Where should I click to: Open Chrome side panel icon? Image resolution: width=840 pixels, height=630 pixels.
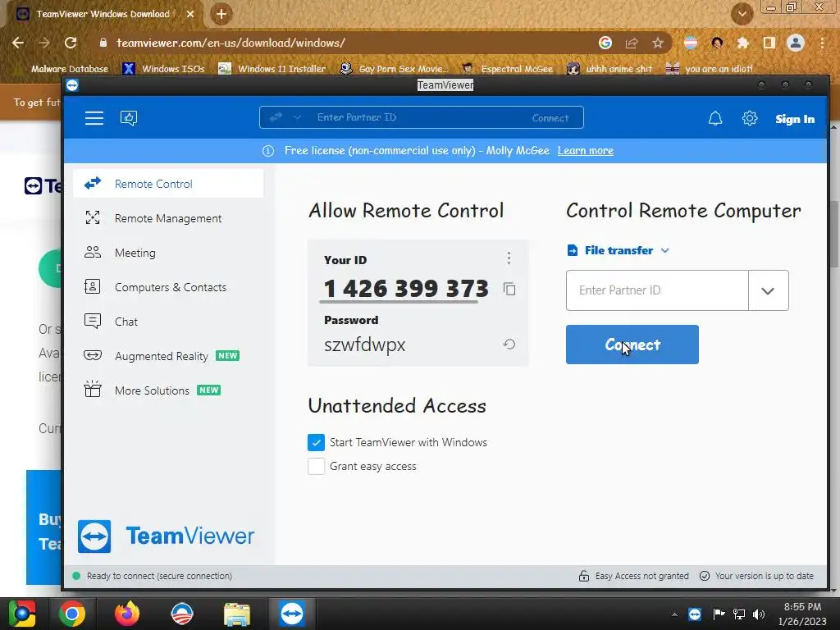pos(769,43)
